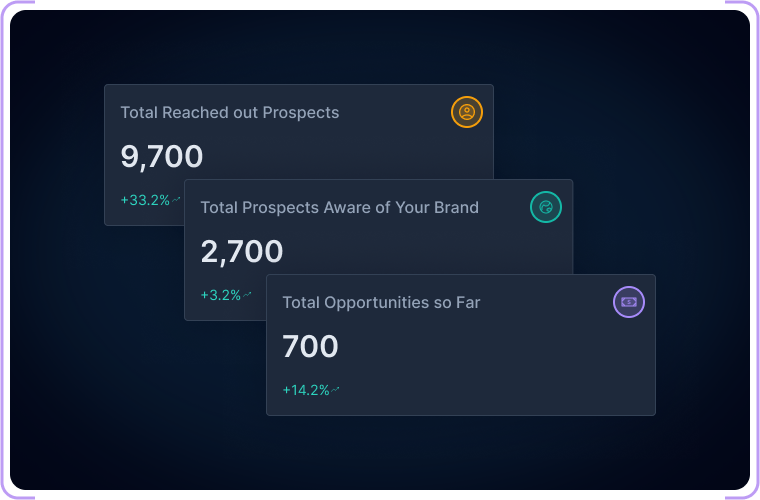Viewport: 760px width, 500px height.
Task: Open the Total Opportunities so Far title
Action: [x=381, y=302]
